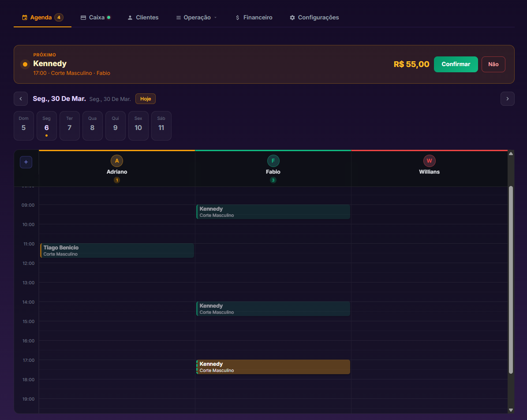Open the Configurações gear tab
Viewport: 527px width, 420px height.
[x=314, y=18]
